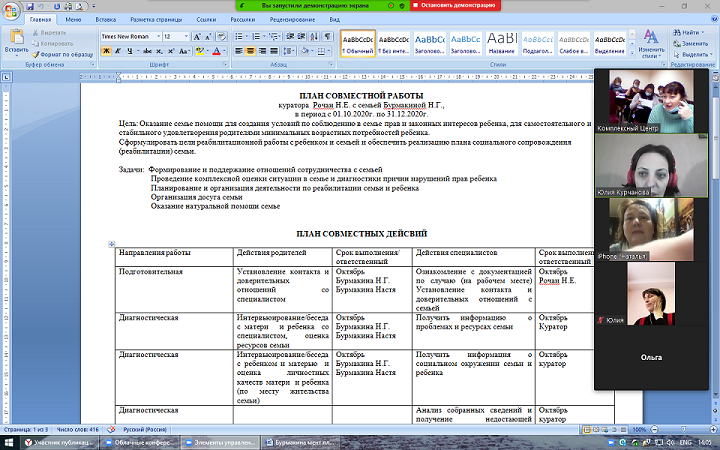This screenshot has width=720, height=450.
Task: Open the font size 12 dropdown
Action: (x=186, y=36)
